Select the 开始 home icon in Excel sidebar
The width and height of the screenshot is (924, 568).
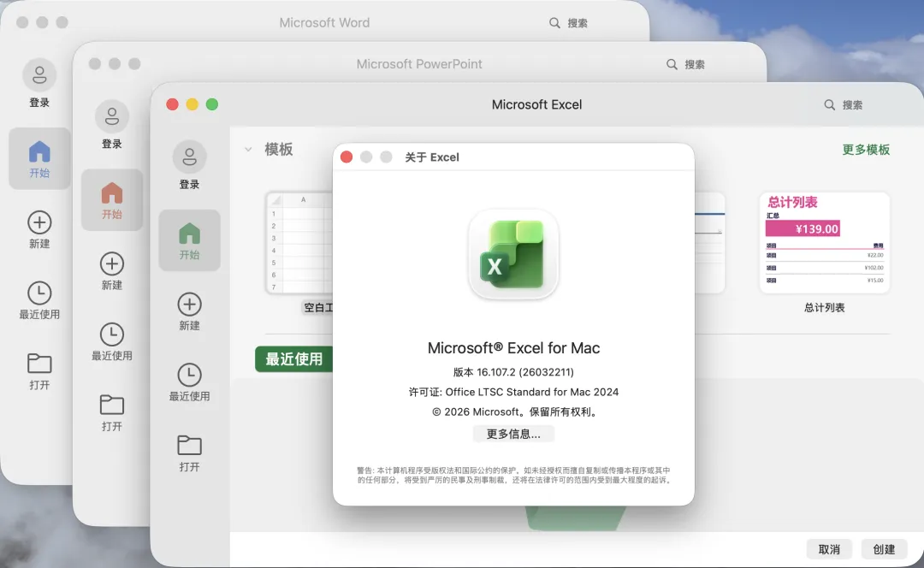tap(189, 234)
